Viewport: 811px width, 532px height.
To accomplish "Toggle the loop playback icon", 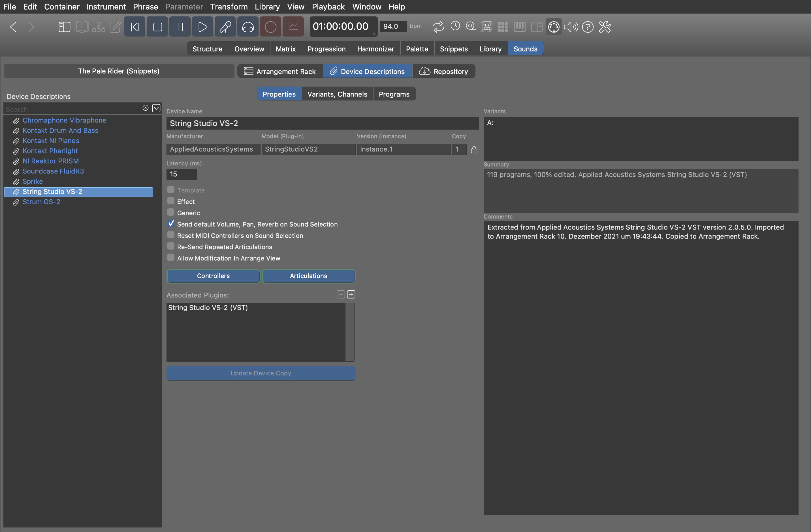I will [438, 27].
